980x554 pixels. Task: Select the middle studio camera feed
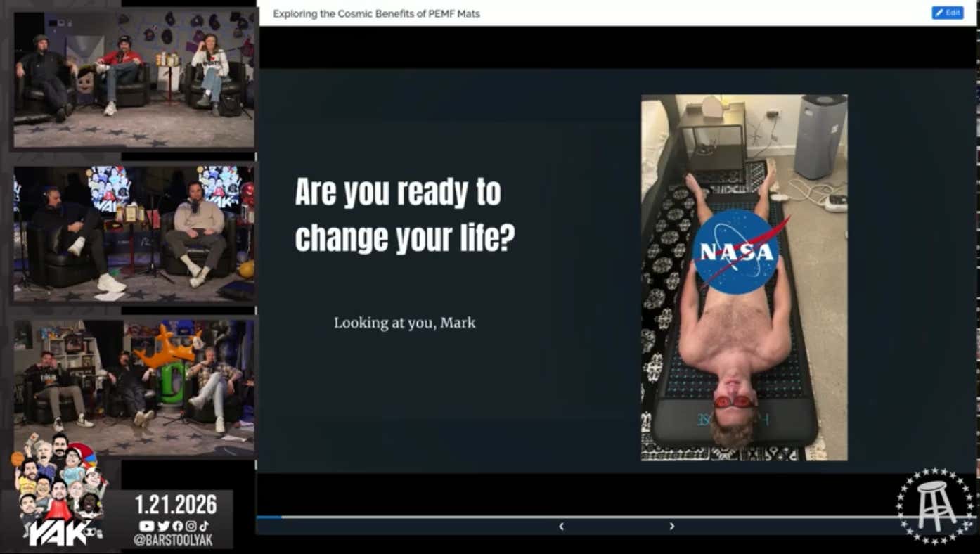point(134,233)
